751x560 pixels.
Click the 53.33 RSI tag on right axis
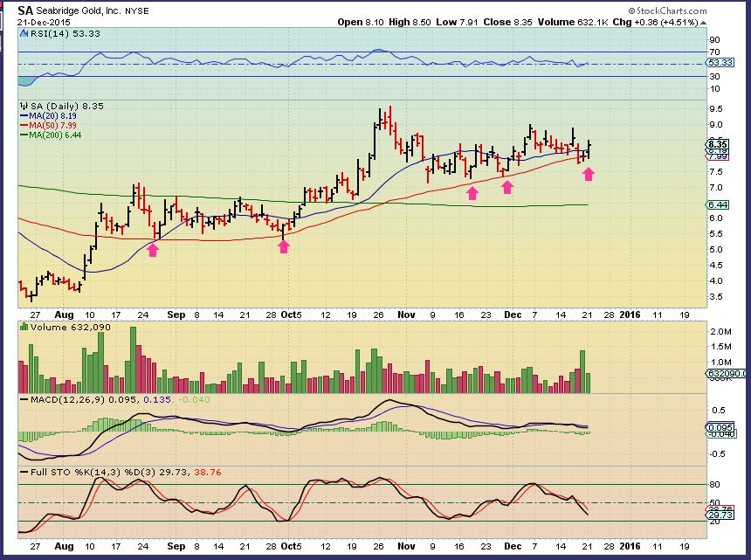tap(720, 63)
